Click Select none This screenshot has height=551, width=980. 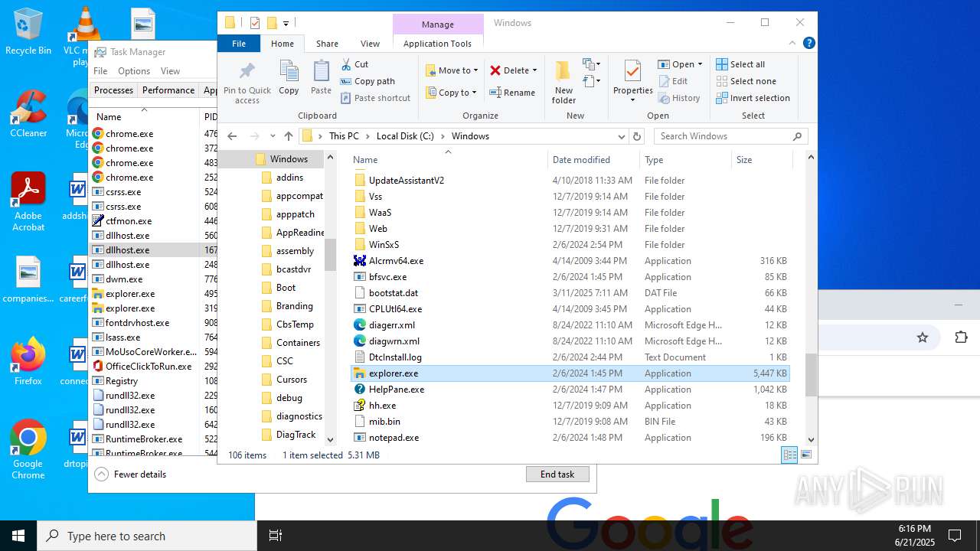pos(746,81)
